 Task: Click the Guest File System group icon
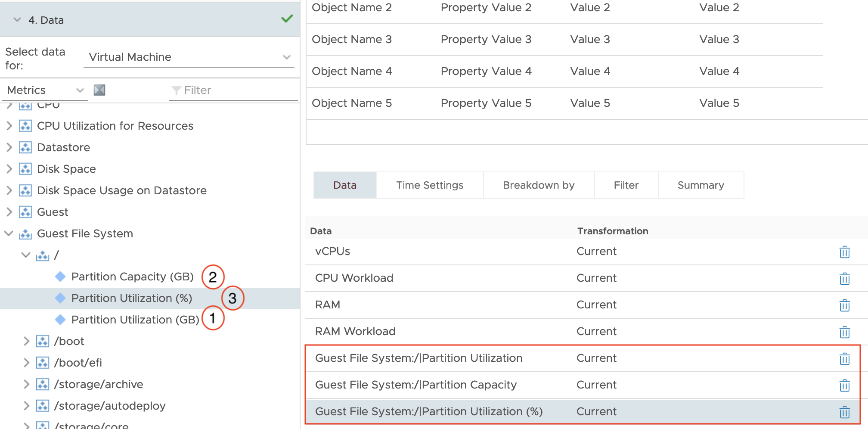tap(25, 234)
